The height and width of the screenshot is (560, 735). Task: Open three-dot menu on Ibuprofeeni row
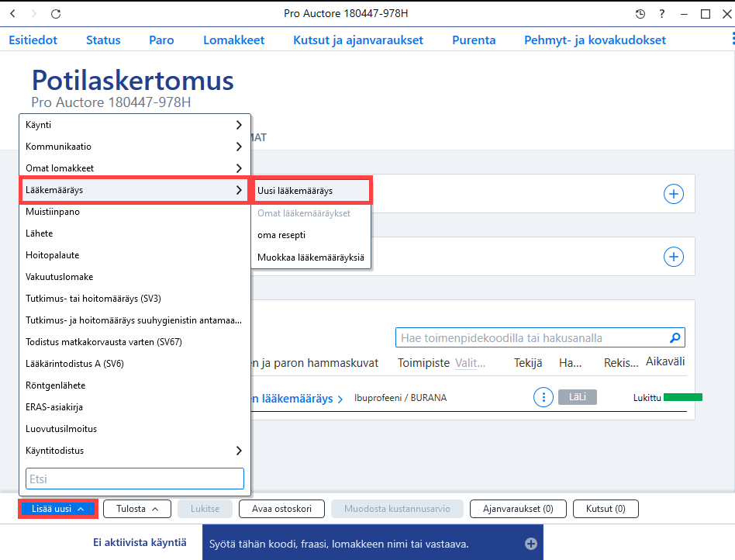543,398
